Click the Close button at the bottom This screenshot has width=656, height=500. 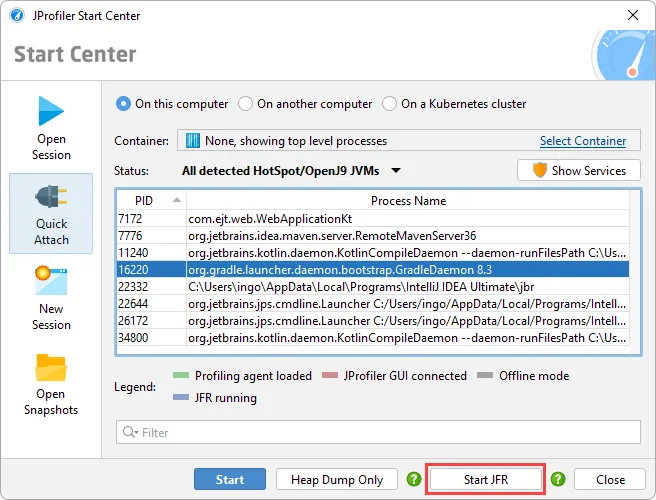[610, 479]
